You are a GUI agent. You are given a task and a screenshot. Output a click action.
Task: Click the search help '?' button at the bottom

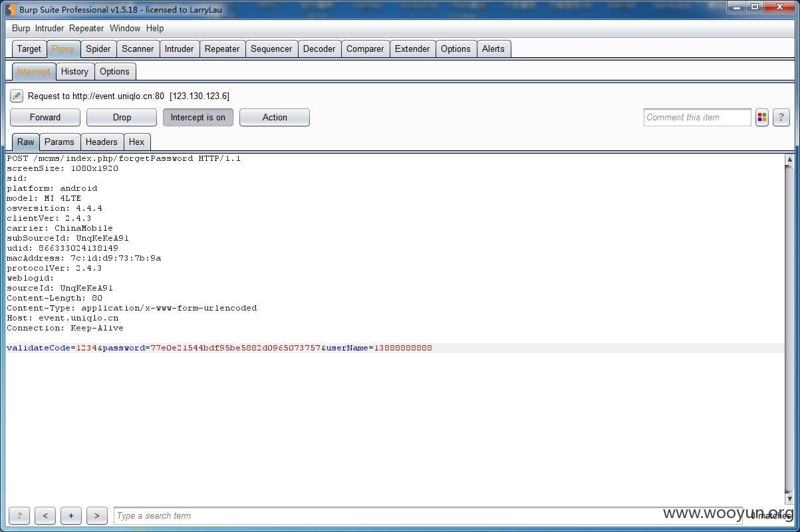[19, 515]
